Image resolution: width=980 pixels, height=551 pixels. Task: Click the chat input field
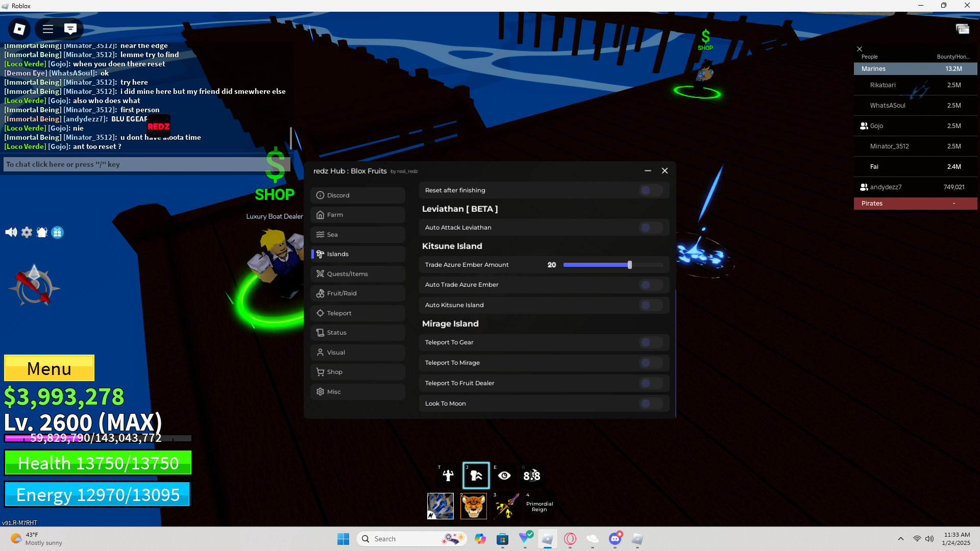pos(145,164)
